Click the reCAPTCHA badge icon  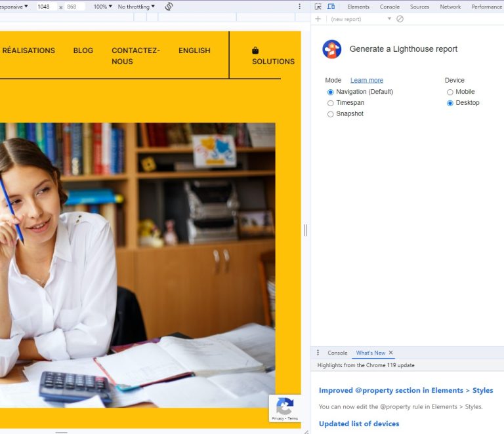[x=285, y=406]
